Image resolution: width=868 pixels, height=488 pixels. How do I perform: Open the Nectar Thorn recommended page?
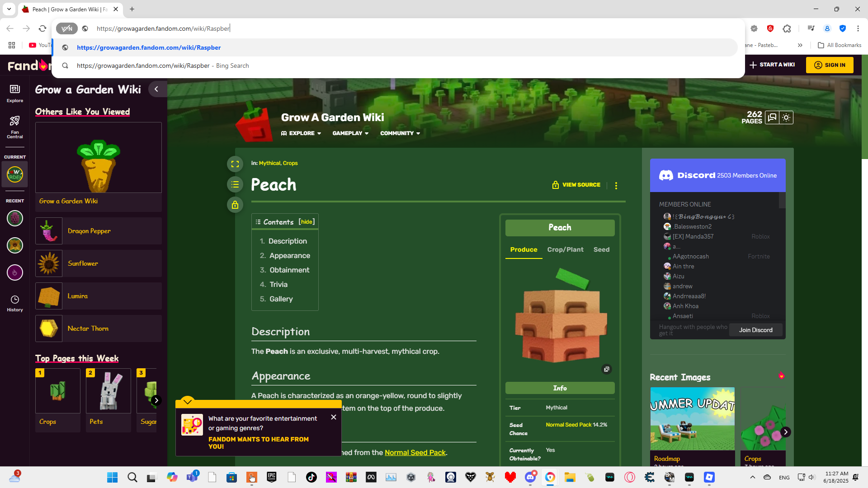[99, 328]
